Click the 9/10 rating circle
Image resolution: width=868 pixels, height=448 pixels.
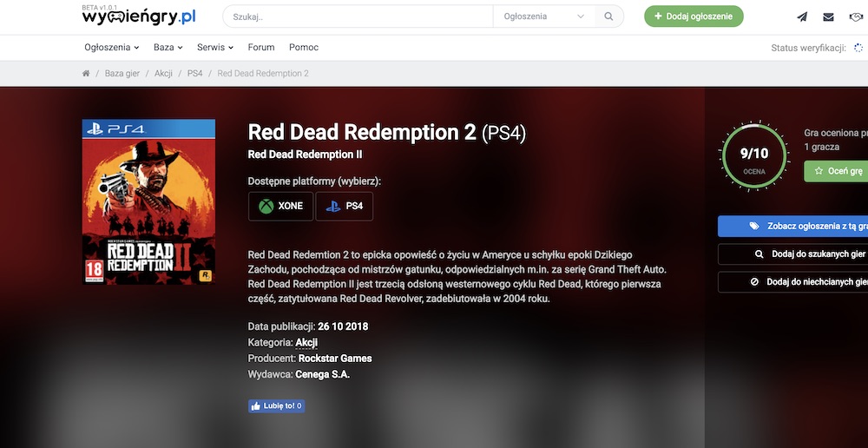(754, 157)
